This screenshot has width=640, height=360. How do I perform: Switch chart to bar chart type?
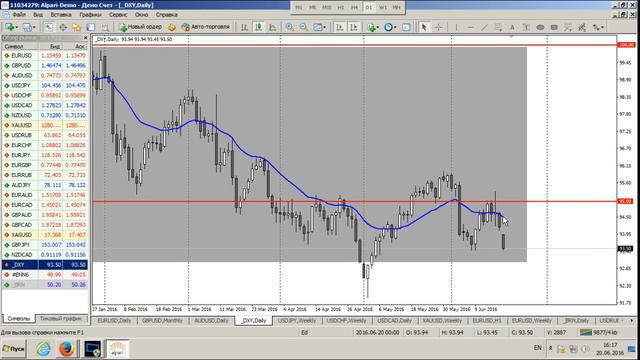(x=244, y=27)
